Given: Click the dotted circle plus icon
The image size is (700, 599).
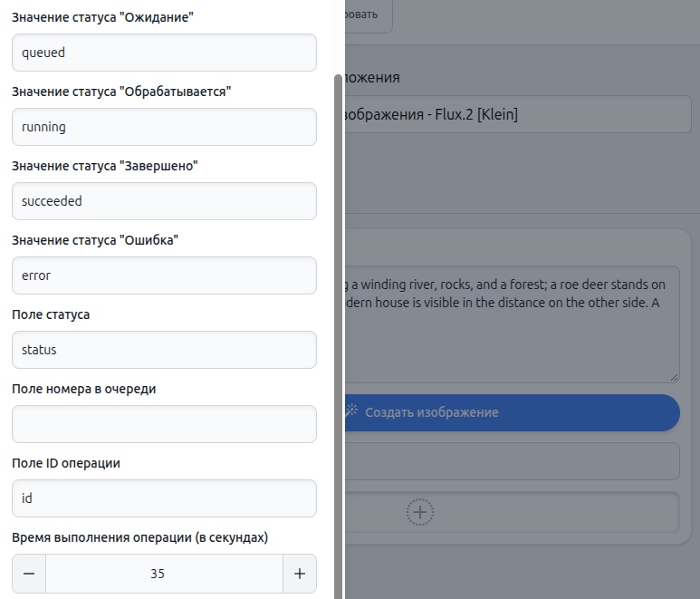Looking at the screenshot, I should pyautogui.click(x=419, y=512).
